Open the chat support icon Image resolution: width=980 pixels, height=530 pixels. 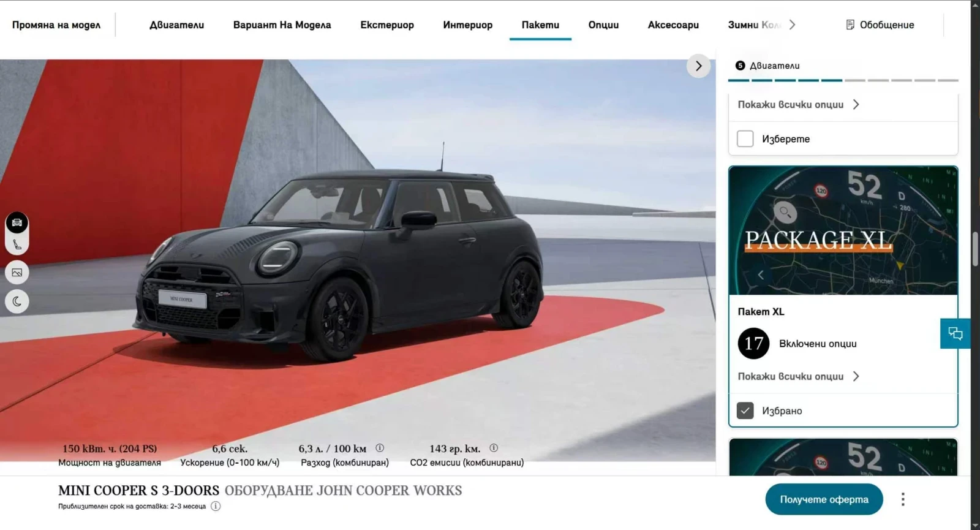tap(956, 333)
